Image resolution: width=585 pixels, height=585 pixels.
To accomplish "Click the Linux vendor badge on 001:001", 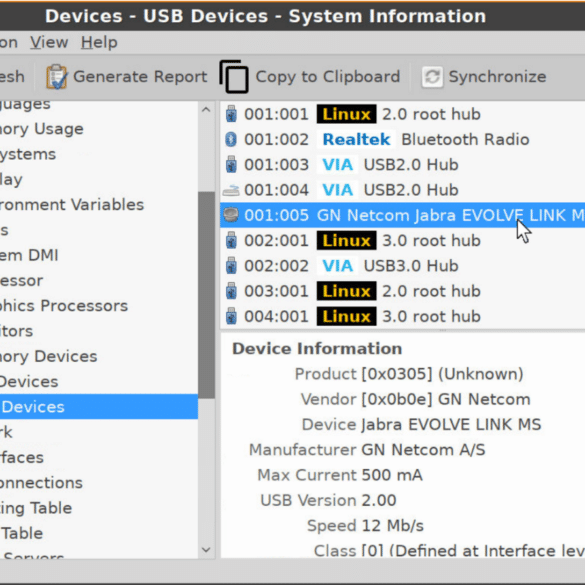I will coord(346,114).
